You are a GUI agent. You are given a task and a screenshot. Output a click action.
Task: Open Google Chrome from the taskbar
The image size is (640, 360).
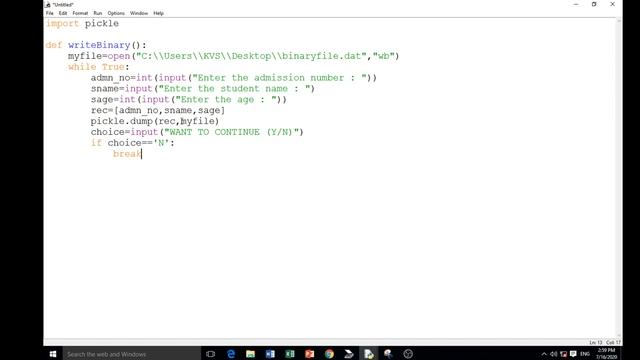pyautogui.click(x=329, y=354)
